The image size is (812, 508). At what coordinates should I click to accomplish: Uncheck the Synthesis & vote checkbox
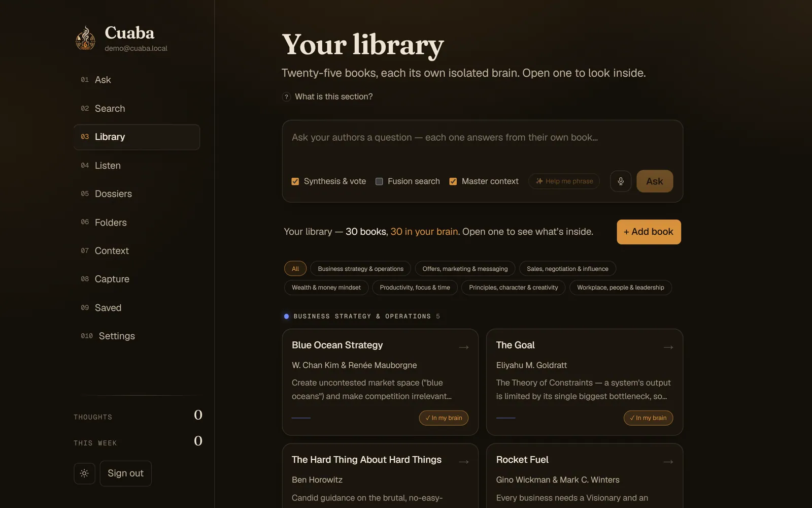tap(295, 181)
